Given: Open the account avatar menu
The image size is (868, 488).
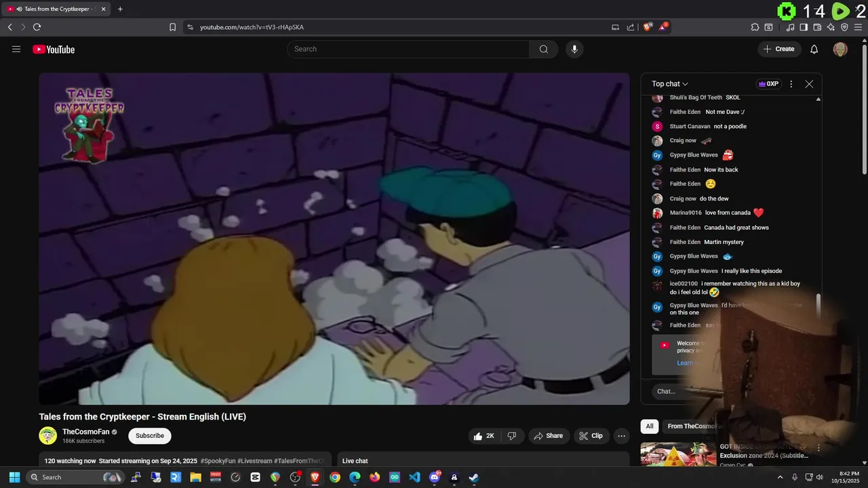Looking at the screenshot, I should tap(840, 49).
